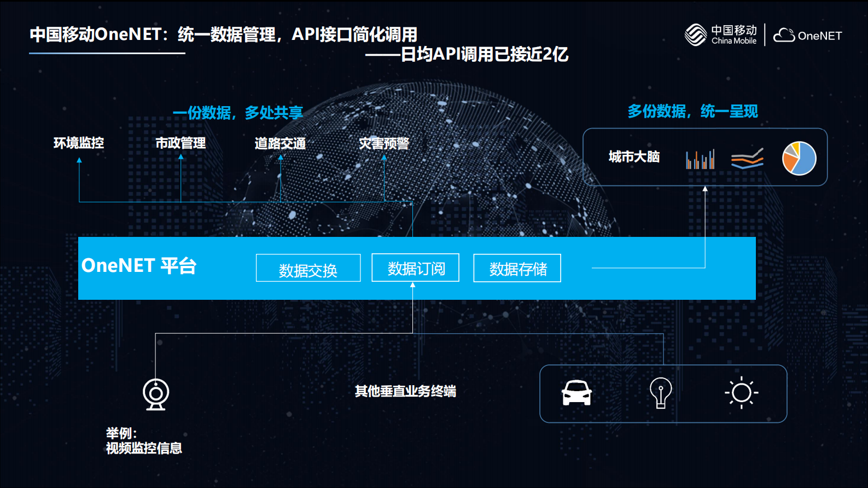Click the 数据订阅 box
Viewport: 868px width, 488px height.
415,268
